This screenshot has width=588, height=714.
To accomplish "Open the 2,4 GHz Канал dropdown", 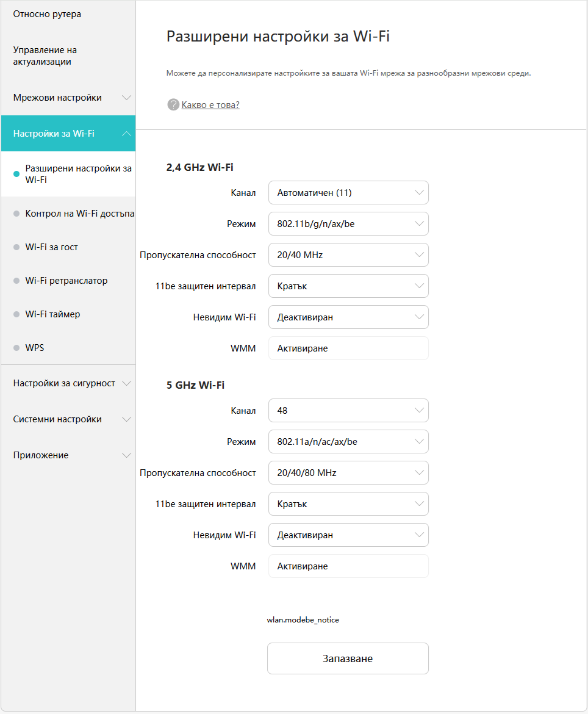I will click(349, 193).
